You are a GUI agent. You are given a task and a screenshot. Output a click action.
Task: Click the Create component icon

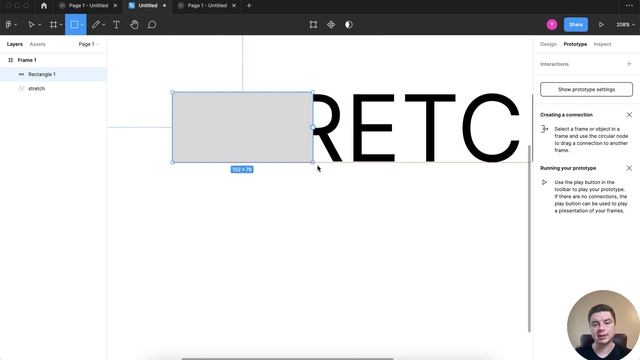coord(331,24)
